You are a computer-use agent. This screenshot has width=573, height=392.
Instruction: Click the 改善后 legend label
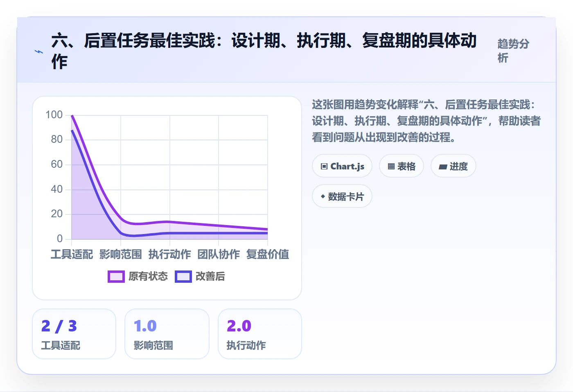coord(210,277)
